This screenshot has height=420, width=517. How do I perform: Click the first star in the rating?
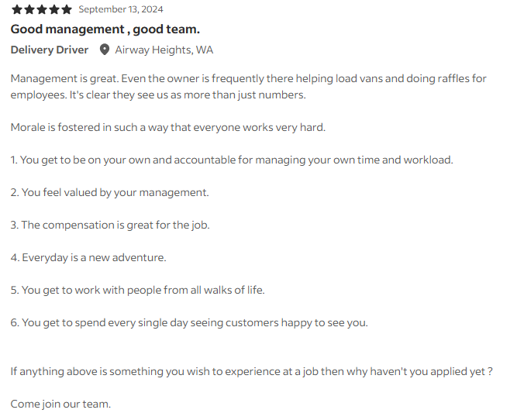(x=16, y=9)
